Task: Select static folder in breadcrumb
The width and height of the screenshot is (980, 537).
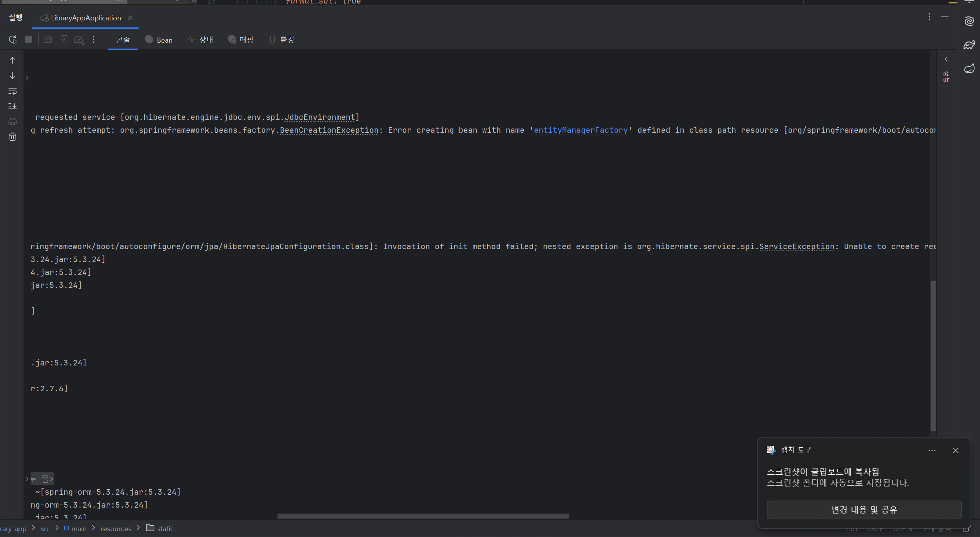Action: click(x=160, y=528)
